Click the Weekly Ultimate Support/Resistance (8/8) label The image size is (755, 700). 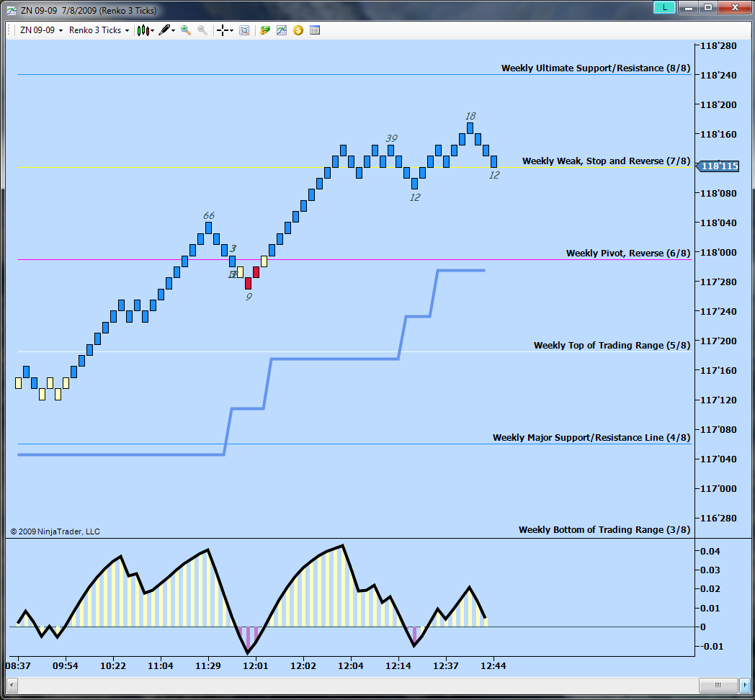pyautogui.click(x=596, y=68)
